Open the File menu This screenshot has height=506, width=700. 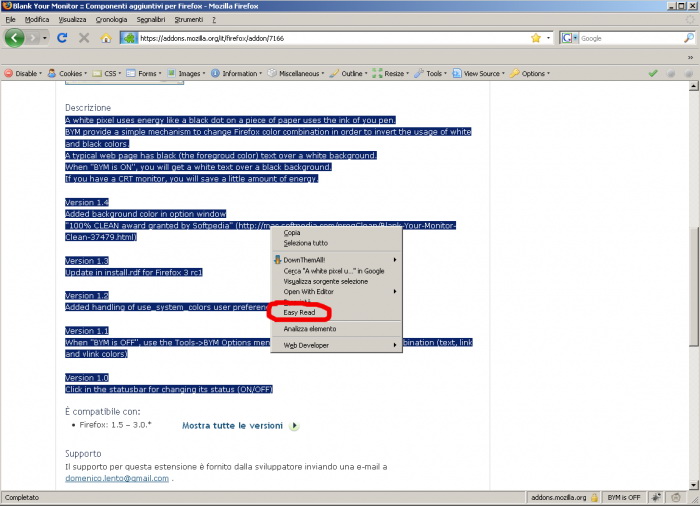pos(10,20)
